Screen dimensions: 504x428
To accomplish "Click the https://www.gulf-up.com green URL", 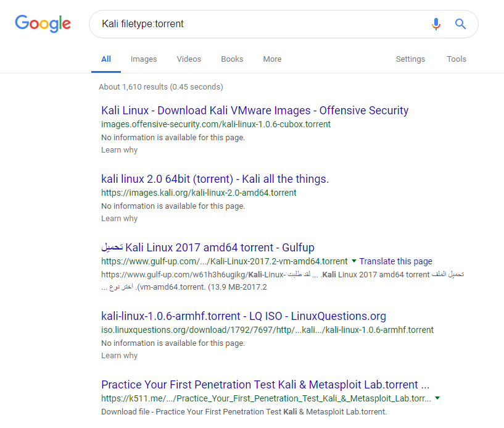I will (x=225, y=261).
